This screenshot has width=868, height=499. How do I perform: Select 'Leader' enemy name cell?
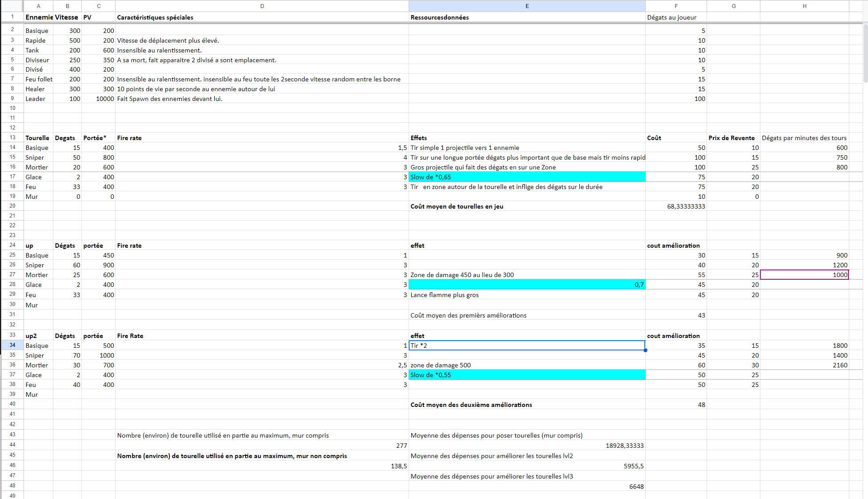click(39, 99)
